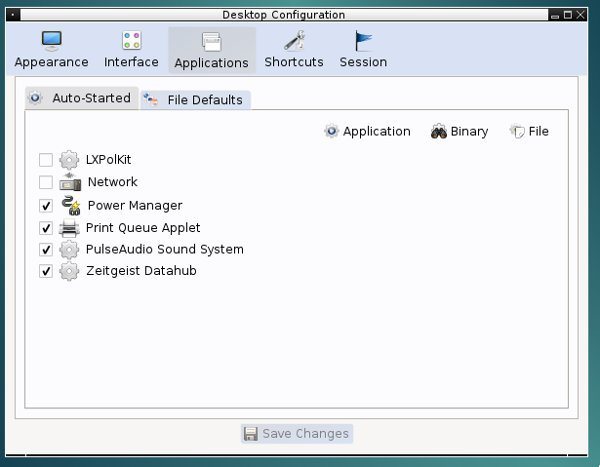Open the Interface settings icon
This screenshot has width=600, height=467.
132,41
